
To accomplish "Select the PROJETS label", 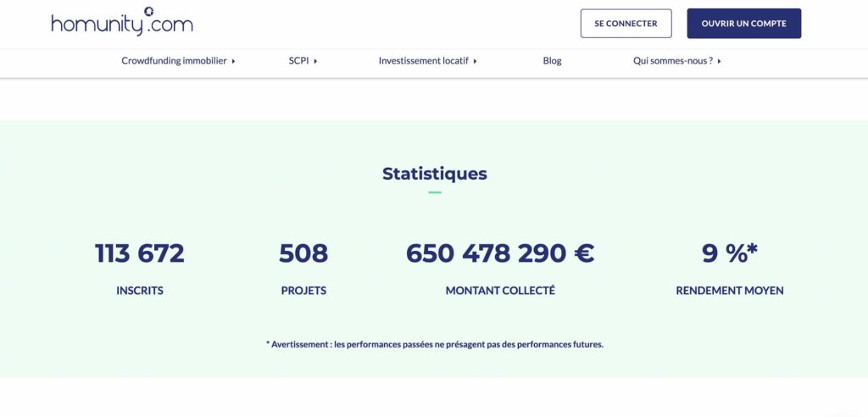I will (303, 291).
